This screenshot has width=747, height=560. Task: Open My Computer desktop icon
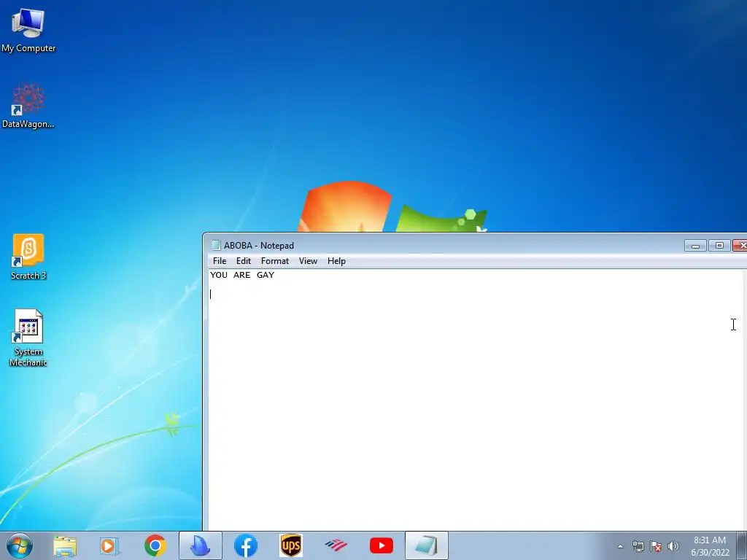click(x=28, y=29)
